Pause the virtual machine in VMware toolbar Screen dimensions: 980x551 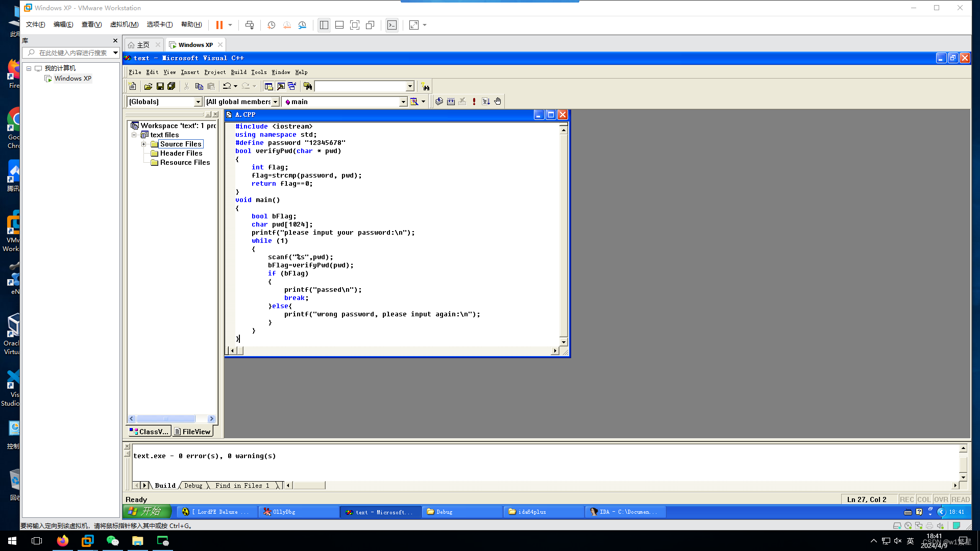(x=219, y=25)
